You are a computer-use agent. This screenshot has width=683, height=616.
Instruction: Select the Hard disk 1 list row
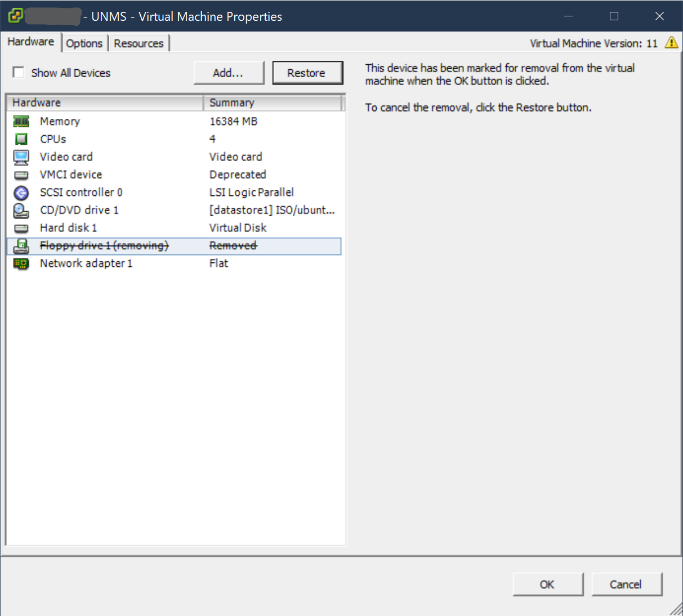pyautogui.click(x=113, y=227)
